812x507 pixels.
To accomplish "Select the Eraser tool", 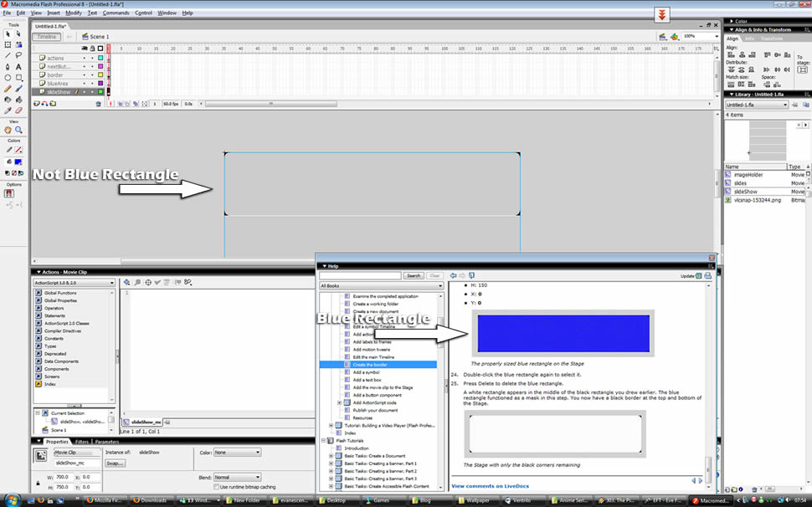I will click(x=18, y=110).
